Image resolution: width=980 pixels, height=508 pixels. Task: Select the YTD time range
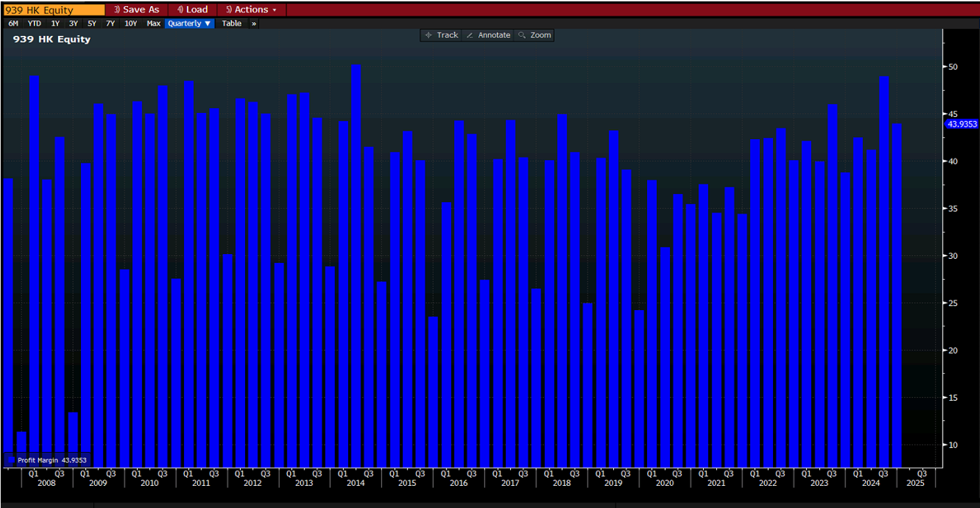[34, 24]
